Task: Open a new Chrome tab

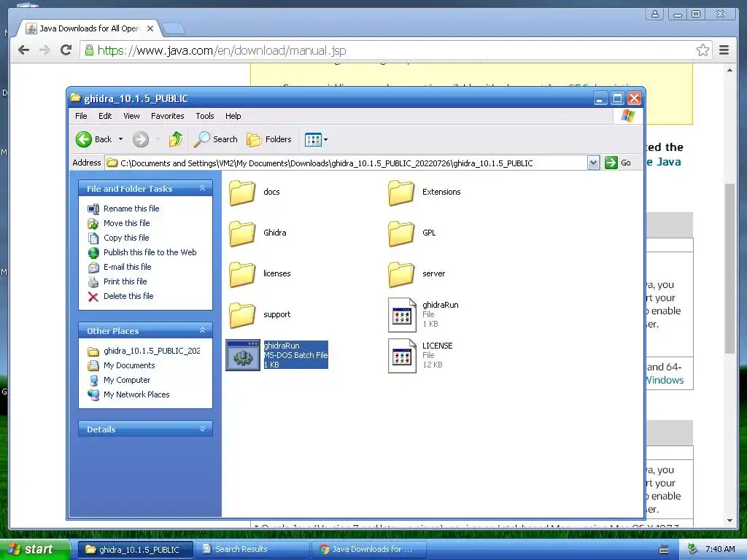Action: 174,29
